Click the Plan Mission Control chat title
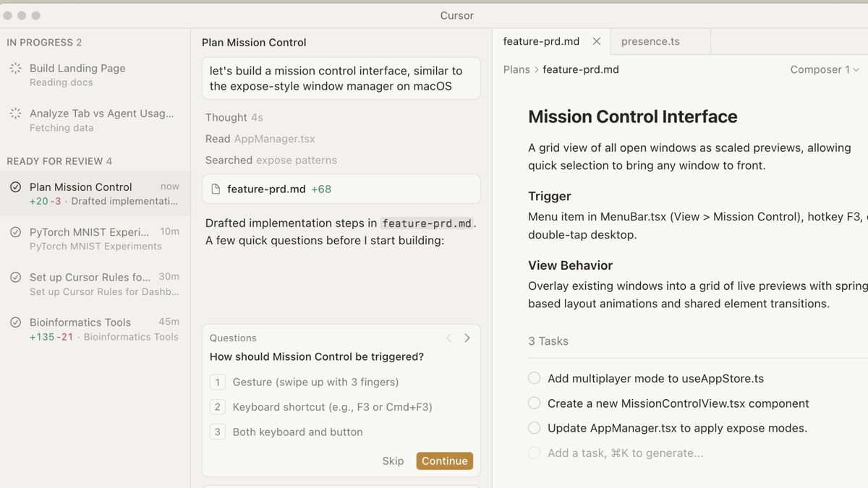The width and height of the screenshot is (868, 488). (254, 43)
